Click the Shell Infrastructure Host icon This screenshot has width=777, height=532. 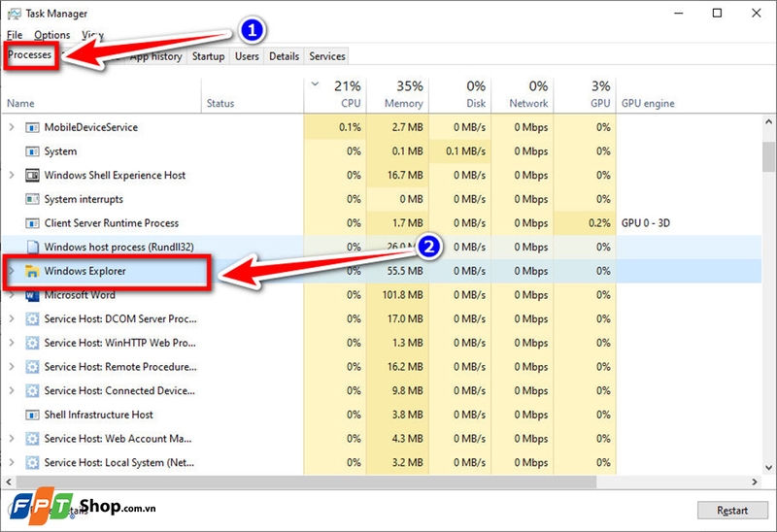pos(32,415)
